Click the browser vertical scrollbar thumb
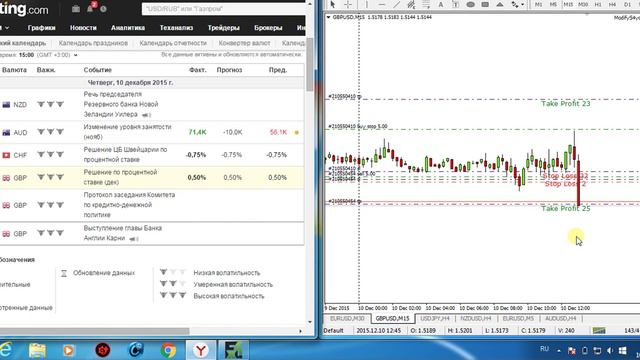 tap(310, 64)
